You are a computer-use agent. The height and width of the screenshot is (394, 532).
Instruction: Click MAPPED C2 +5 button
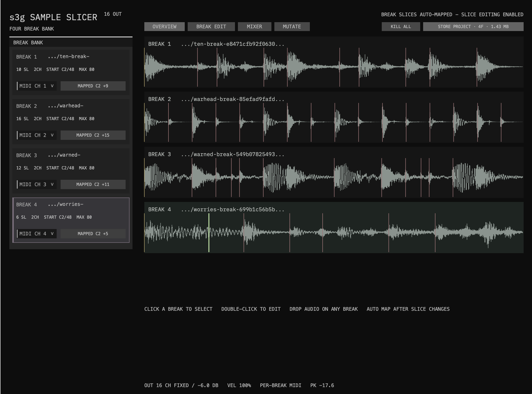(x=93, y=234)
